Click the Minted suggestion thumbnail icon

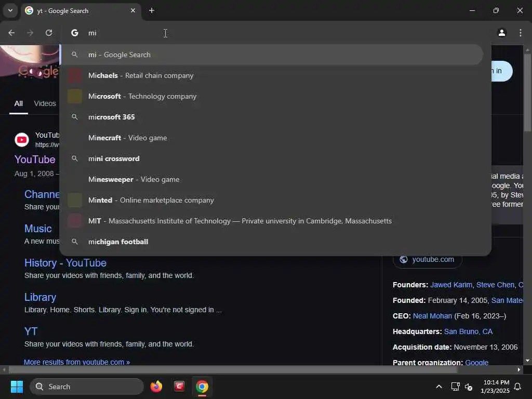pyautogui.click(x=75, y=200)
